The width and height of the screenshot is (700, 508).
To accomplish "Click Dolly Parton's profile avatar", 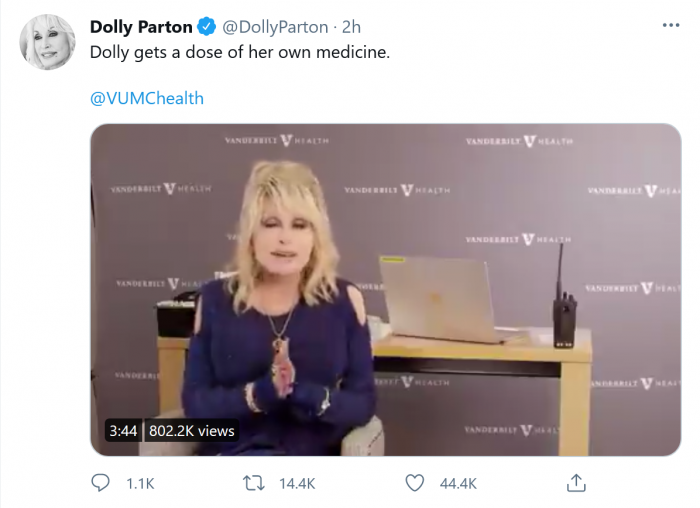I will 48,42.
